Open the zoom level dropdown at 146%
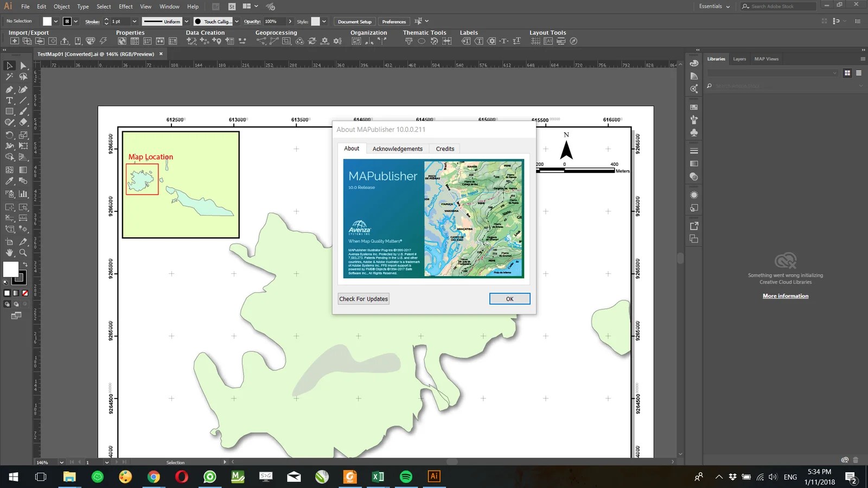Screen dimensions: 868x488 (61, 463)
